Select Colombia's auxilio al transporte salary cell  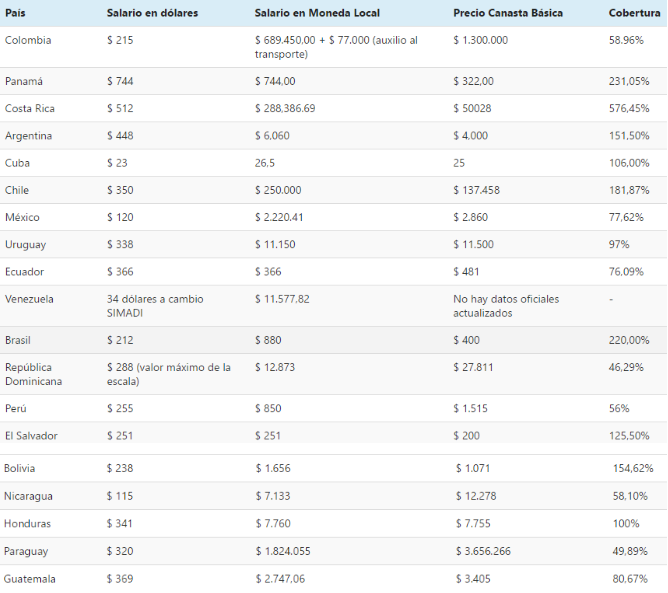[x=336, y=47]
